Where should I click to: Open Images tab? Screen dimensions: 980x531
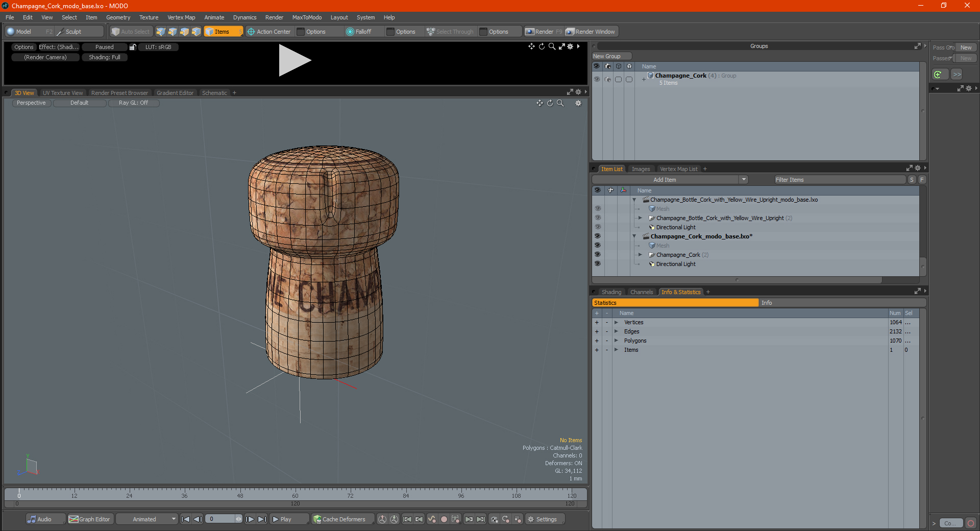pos(641,169)
